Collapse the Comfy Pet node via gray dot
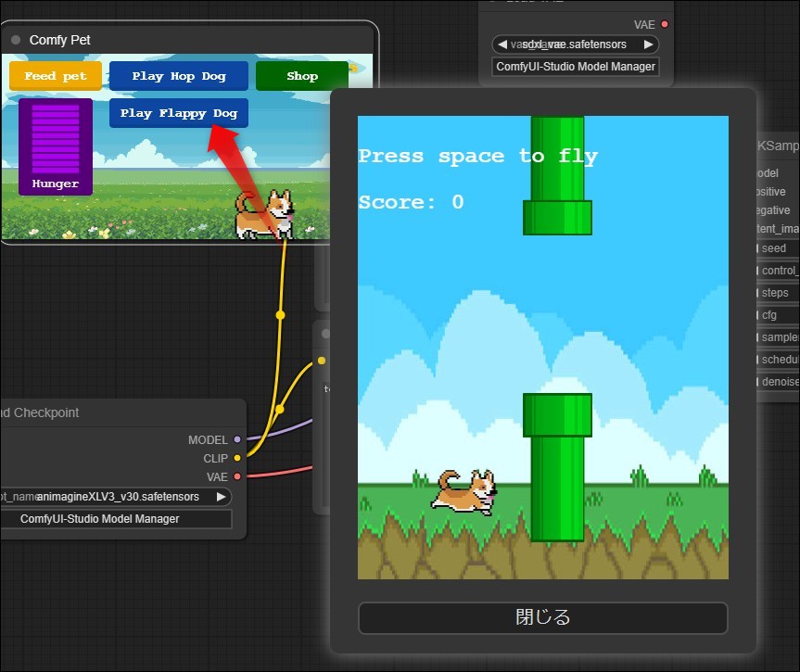Image resolution: width=800 pixels, height=672 pixels. point(16,40)
